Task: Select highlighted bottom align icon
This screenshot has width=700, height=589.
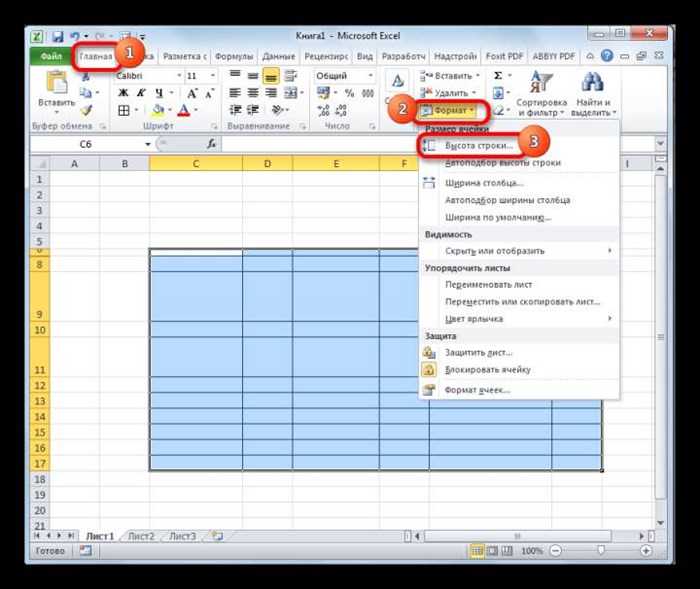Action: click(271, 76)
